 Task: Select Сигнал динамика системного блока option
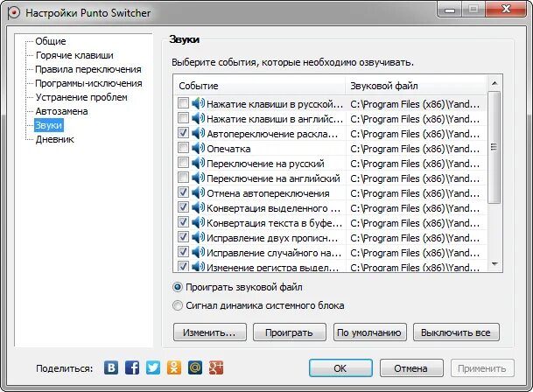pyautogui.click(x=178, y=305)
